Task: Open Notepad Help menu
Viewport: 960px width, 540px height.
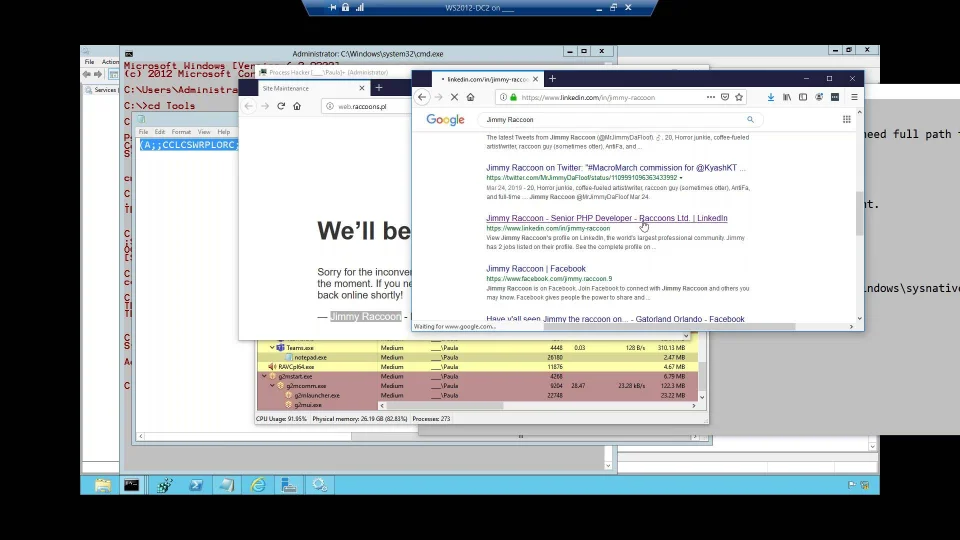Action: [x=223, y=132]
